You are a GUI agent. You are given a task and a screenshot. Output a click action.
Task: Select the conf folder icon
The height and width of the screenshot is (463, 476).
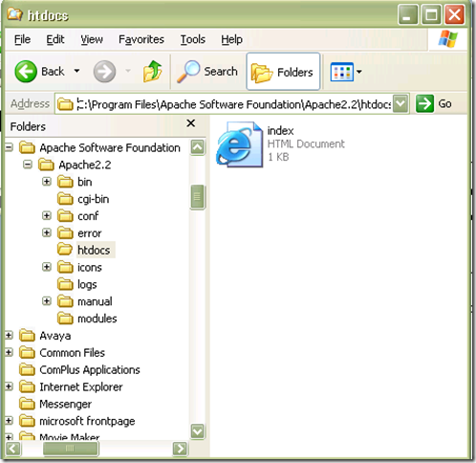click(x=65, y=216)
